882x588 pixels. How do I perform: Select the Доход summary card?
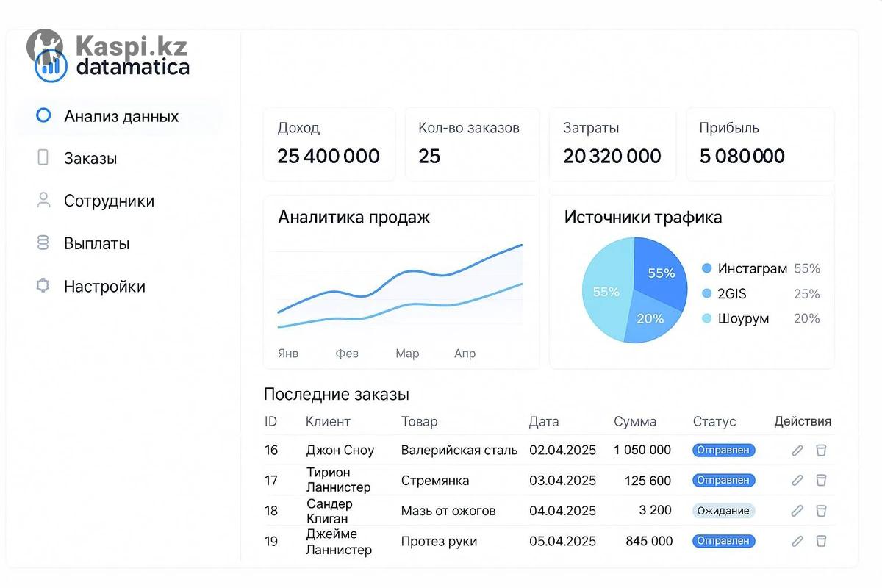pos(329,144)
